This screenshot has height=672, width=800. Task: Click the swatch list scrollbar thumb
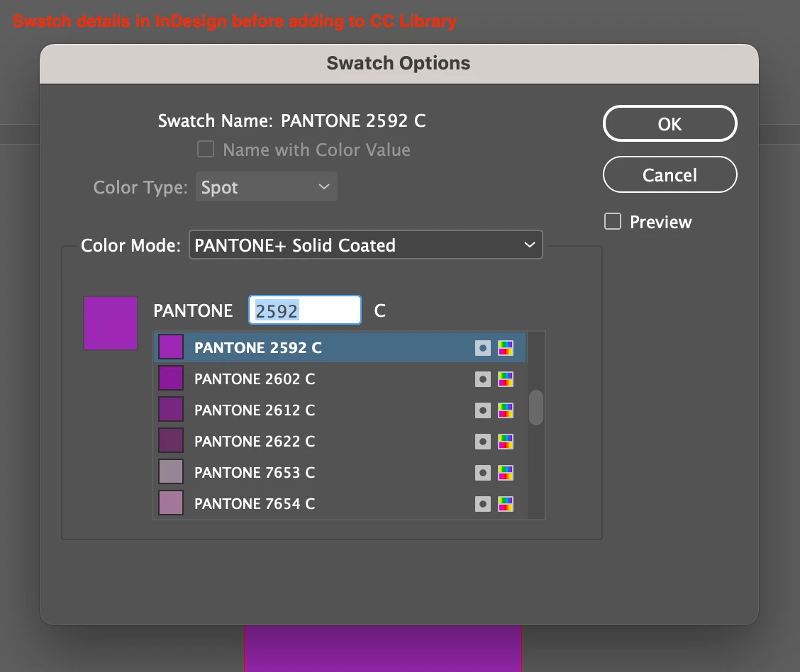[535, 408]
